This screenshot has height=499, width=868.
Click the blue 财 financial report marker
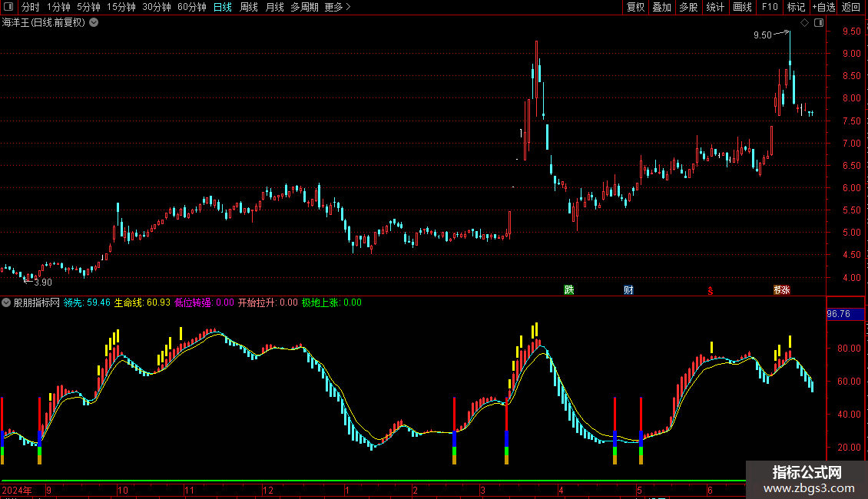[x=628, y=290]
